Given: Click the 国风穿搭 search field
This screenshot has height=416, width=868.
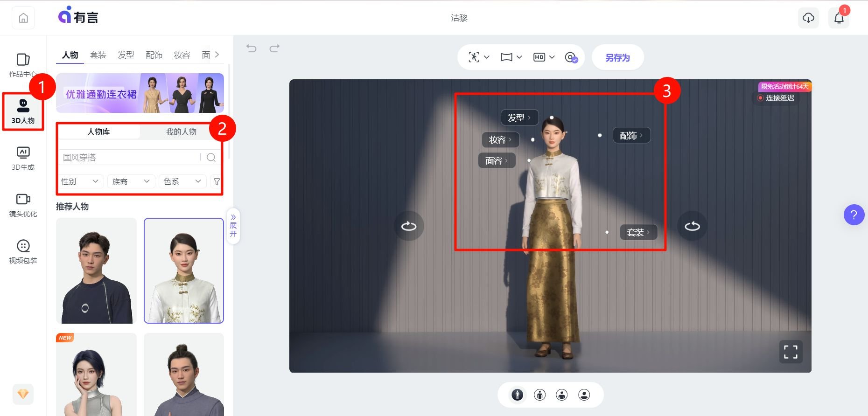Looking at the screenshot, I should coord(131,157).
